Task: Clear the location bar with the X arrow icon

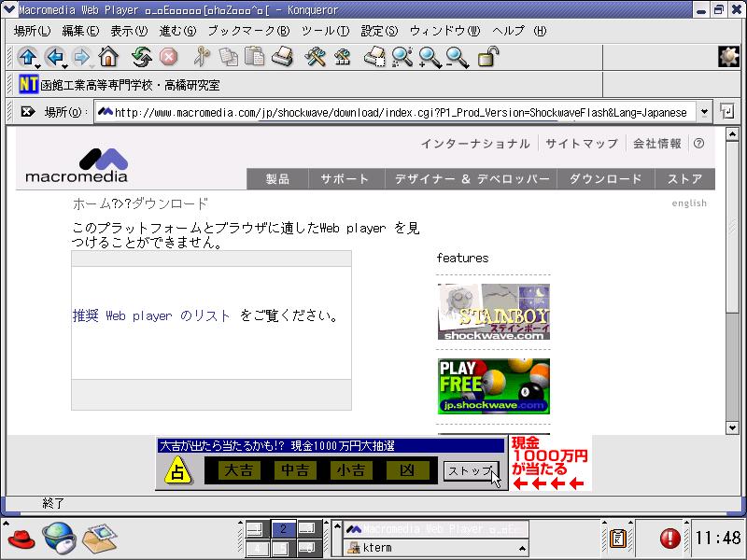Action: [x=28, y=112]
